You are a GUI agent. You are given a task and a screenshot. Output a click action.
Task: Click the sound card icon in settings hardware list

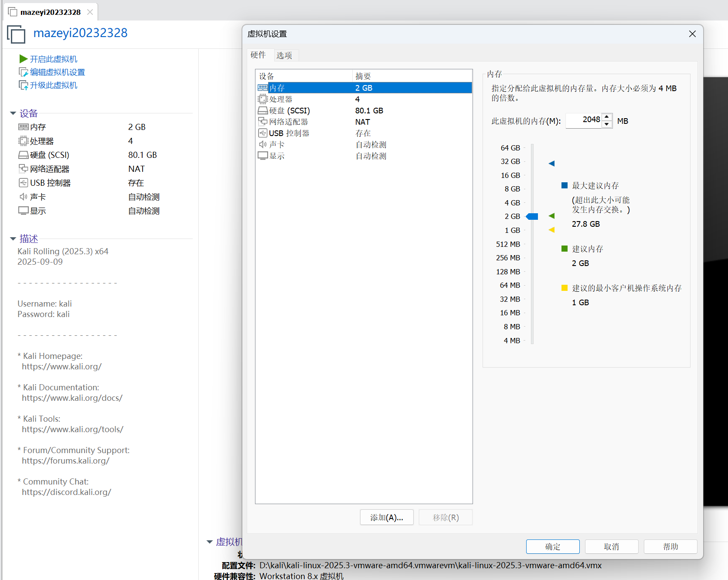click(263, 144)
